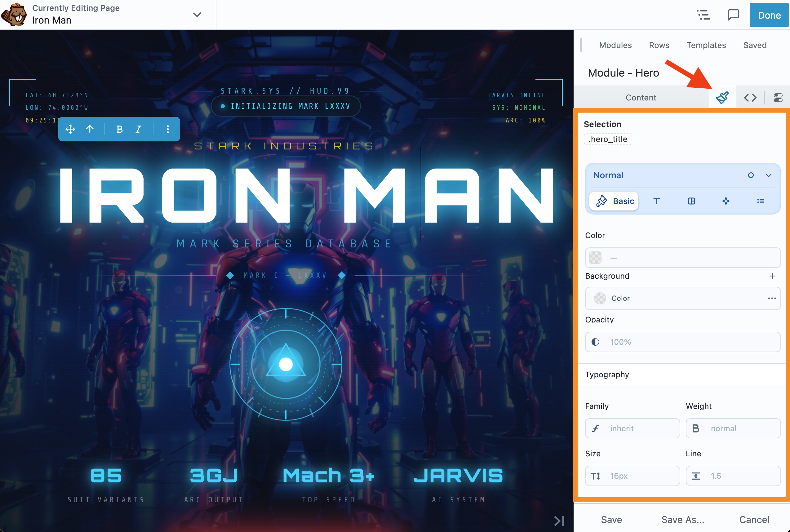Click the .hero_title selection tag
Image resolution: width=790 pixels, height=532 pixels.
pyautogui.click(x=608, y=139)
